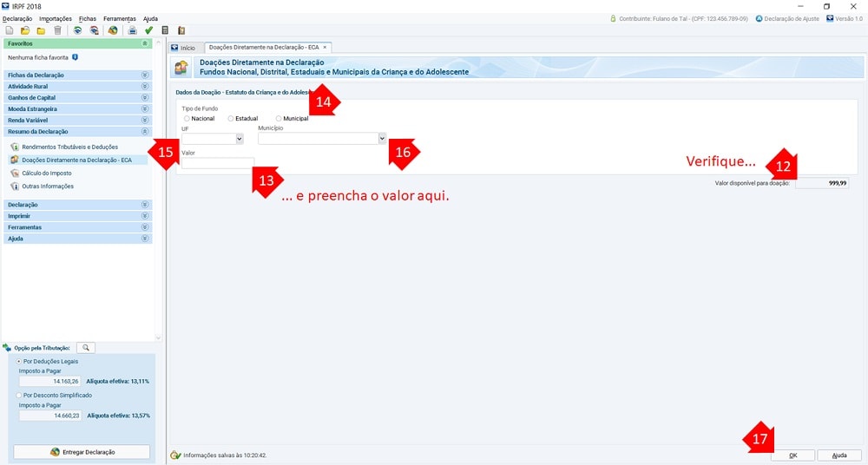This screenshot has height=465, width=868.
Task: Click the green checkmark icon in toolbar
Action: click(148, 30)
